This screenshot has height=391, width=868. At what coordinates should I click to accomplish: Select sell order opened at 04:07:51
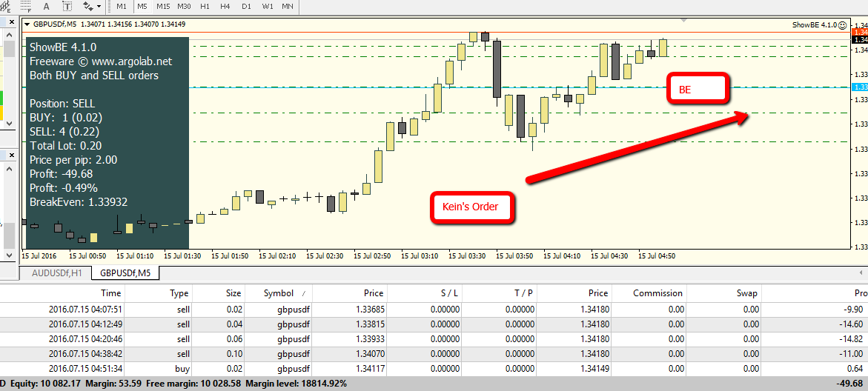pos(434,309)
